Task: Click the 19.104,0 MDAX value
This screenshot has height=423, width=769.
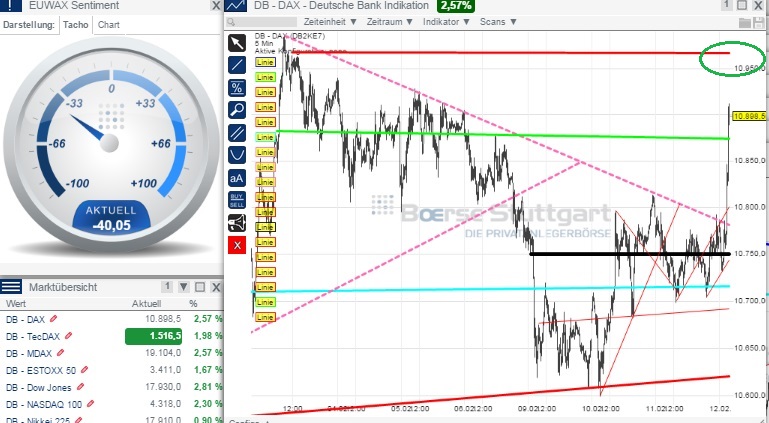Action: point(163,353)
